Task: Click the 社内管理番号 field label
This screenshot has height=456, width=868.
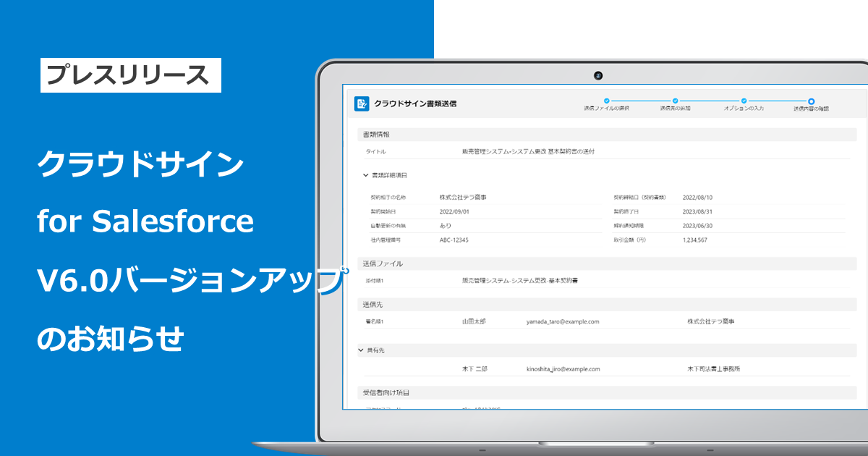Action: tap(384, 240)
